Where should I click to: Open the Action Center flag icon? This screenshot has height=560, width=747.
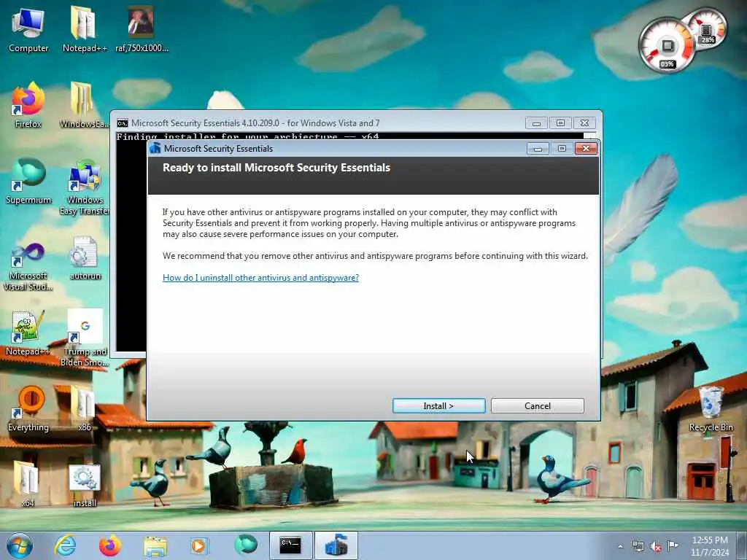(x=673, y=545)
